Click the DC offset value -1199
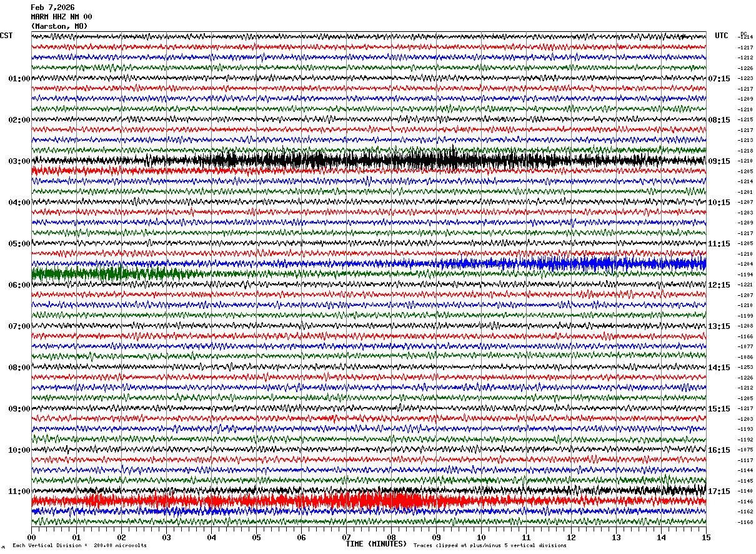This screenshot has width=756, height=554. coord(745,316)
